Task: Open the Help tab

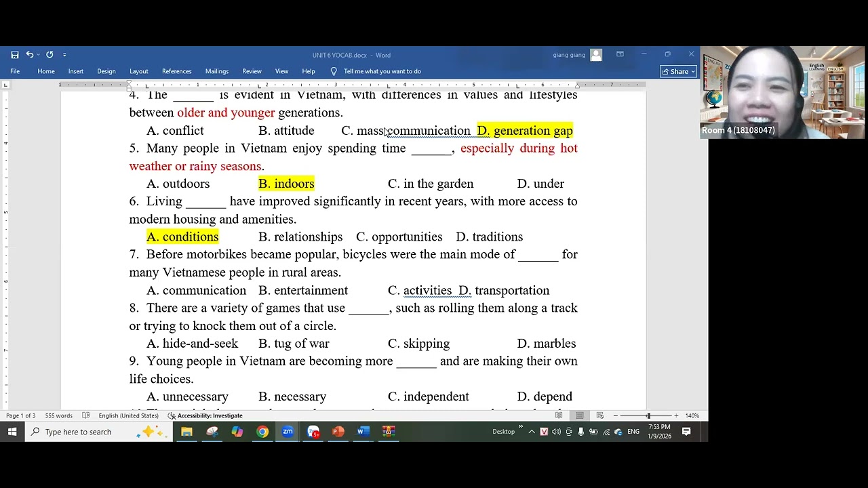Action: 309,71
